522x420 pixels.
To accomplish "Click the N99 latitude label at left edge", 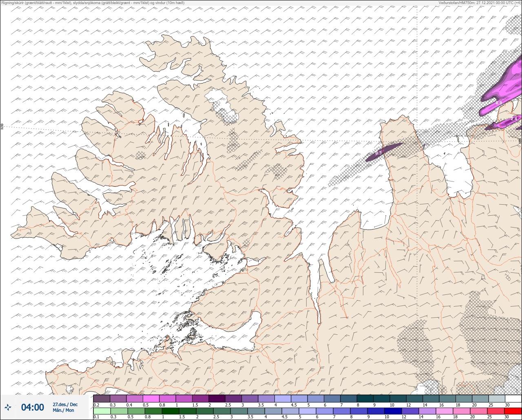I will point(2,127).
